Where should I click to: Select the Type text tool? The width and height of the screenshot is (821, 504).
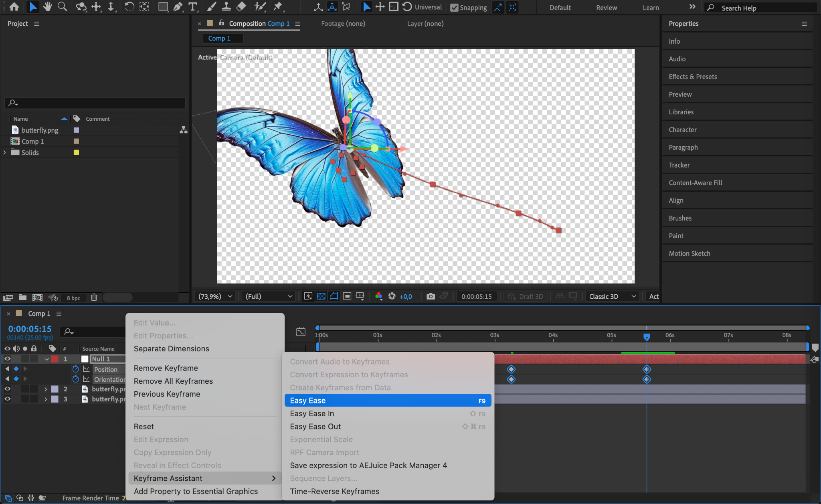193,7
